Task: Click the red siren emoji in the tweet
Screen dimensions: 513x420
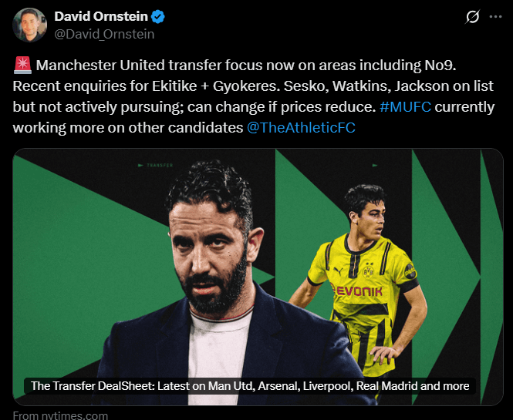Action: click(22, 65)
